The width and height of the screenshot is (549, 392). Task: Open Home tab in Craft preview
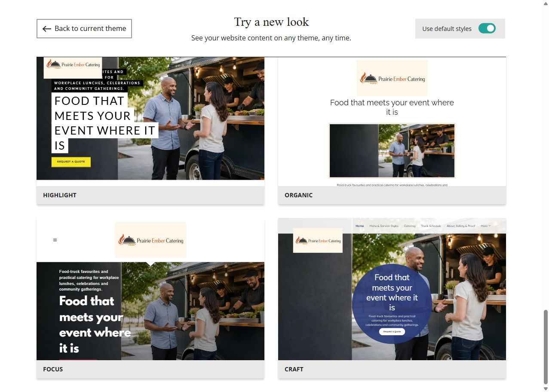[360, 226]
